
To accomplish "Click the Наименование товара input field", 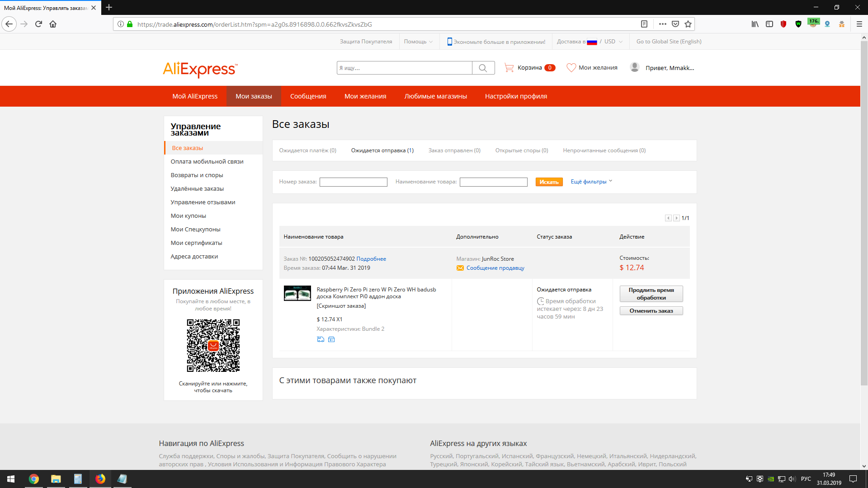I will tap(493, 182).
